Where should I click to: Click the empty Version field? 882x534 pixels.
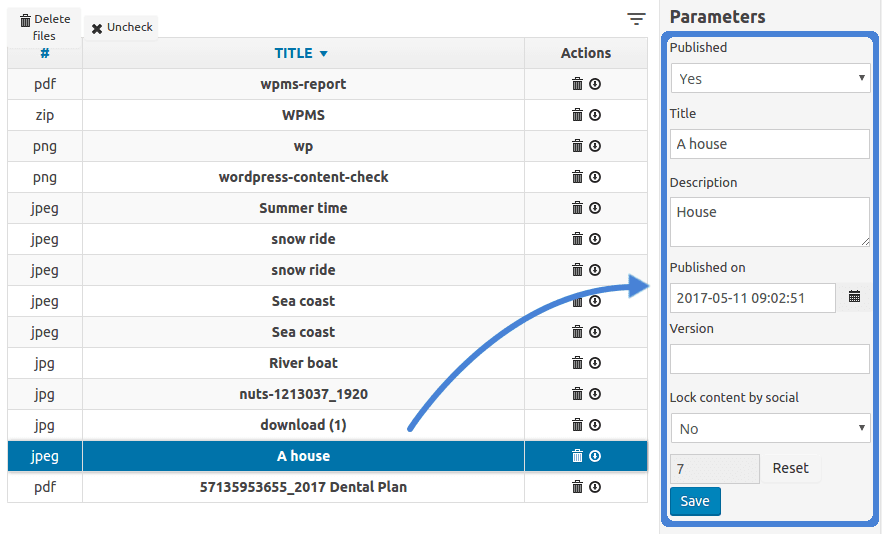coord(770,359)
